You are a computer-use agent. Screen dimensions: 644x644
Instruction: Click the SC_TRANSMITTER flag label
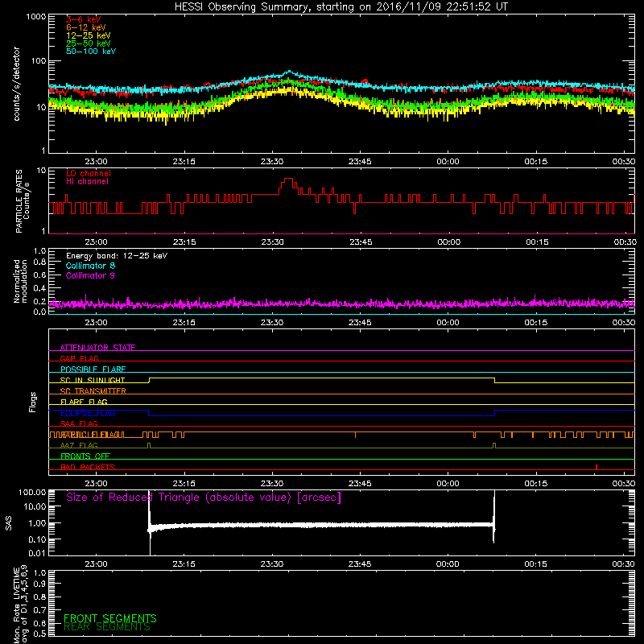tap(93, 391)
